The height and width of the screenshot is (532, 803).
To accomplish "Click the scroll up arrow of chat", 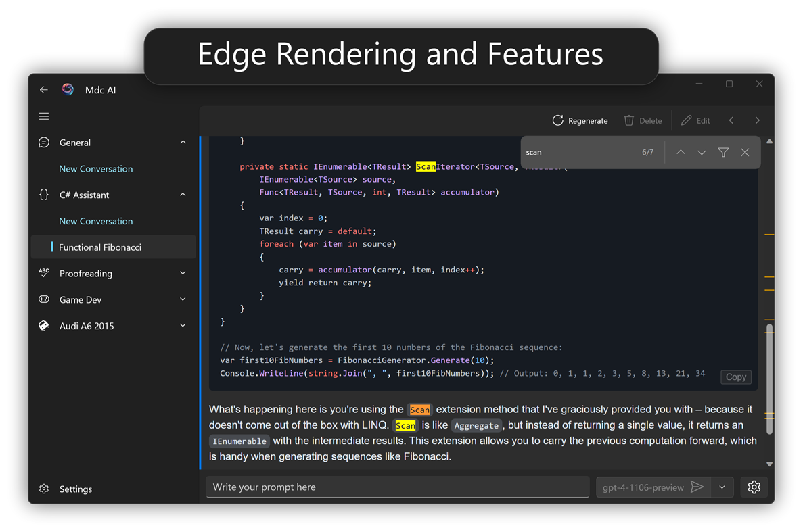I will [x=769, y=141].
